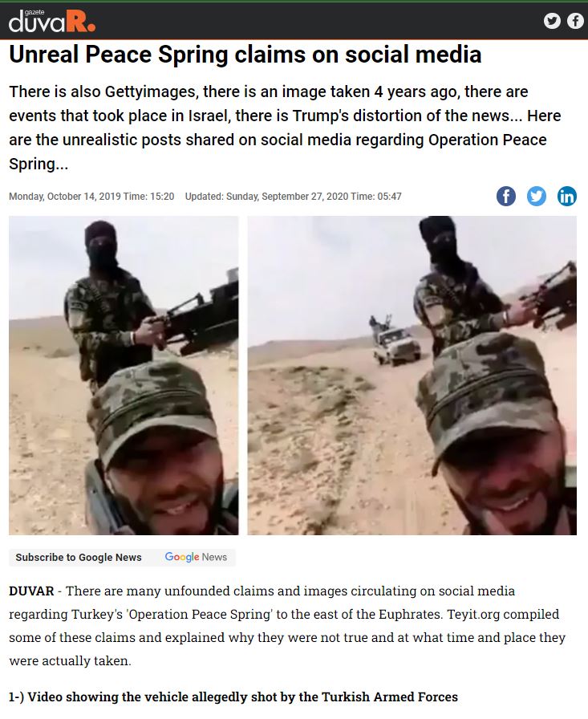588x719 pixels.
Task: Click the headline Unreal Peace Spring claims
Action: point(245,54)
